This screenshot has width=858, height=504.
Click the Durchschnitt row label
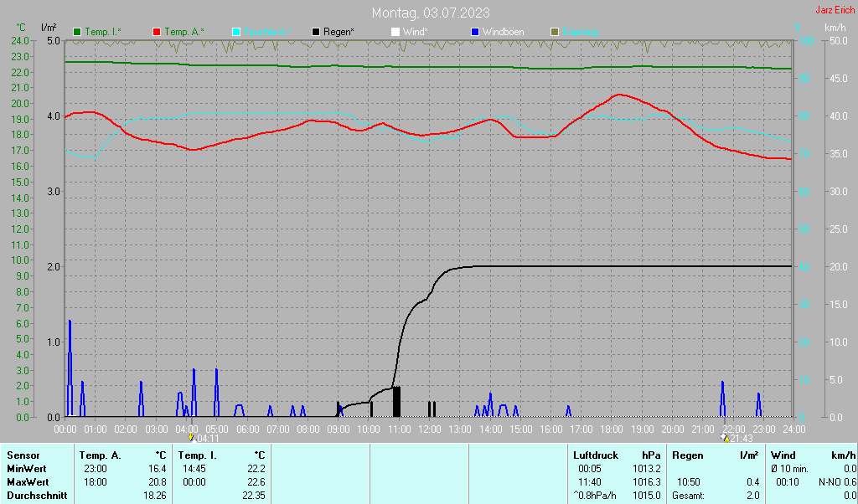[37, 496]
